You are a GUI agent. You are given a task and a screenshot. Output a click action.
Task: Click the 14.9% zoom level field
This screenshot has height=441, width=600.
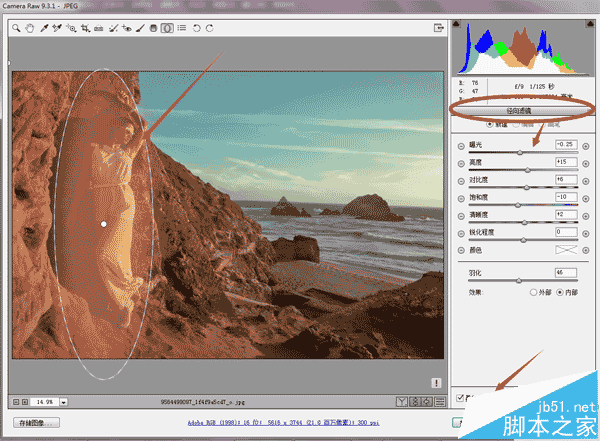coord(45,402)
